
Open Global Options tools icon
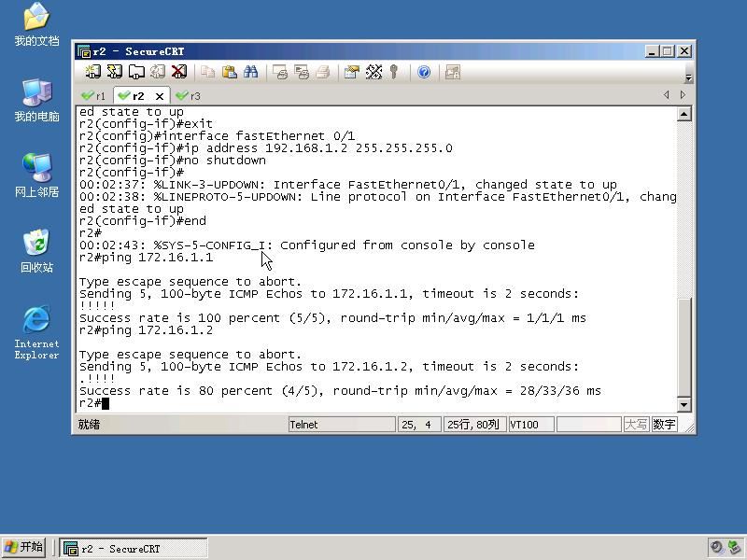pyautogui.click(x=373, y=72)
